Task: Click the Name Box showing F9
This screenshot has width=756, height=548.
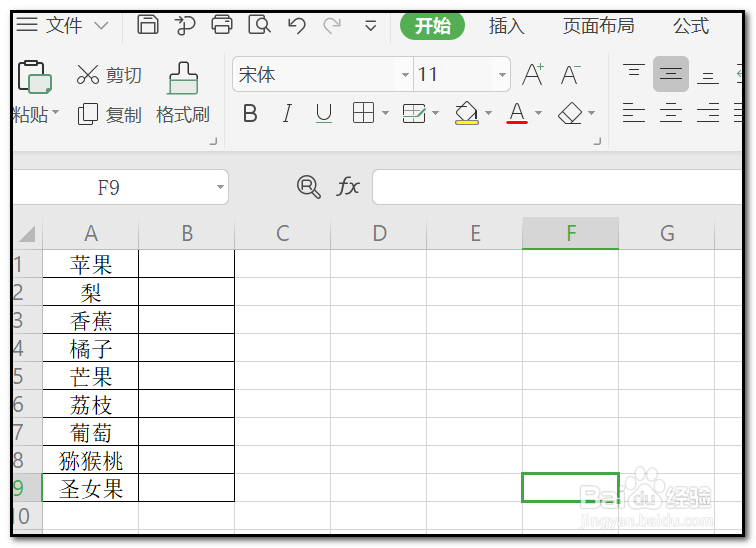Action: (109, 187)
